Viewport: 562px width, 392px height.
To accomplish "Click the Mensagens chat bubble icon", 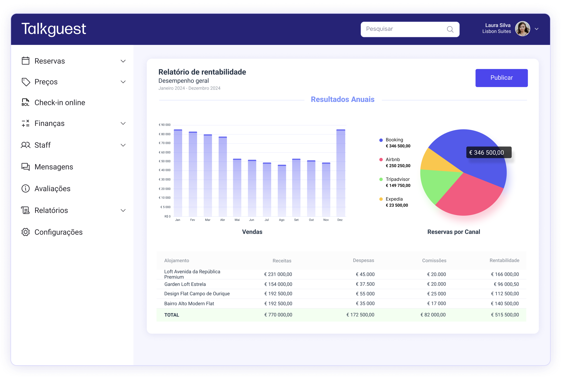I will (26, 167).
